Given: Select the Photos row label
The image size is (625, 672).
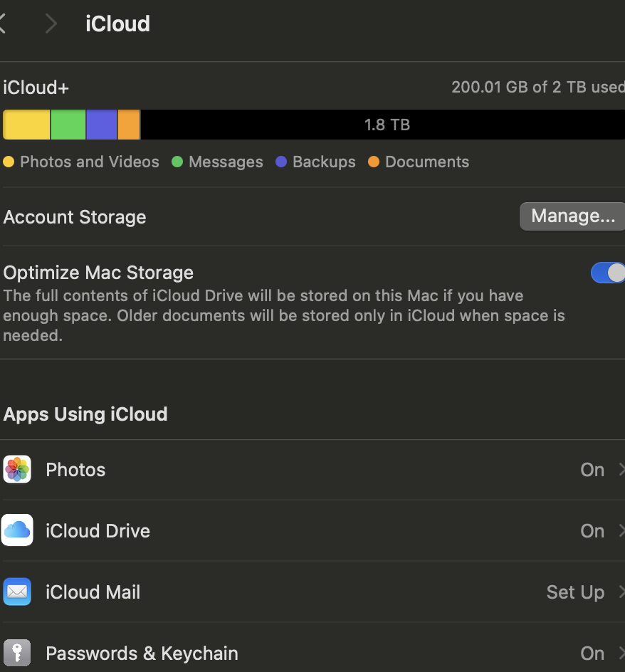Looking at the screenshot, I should click(75, 470).
